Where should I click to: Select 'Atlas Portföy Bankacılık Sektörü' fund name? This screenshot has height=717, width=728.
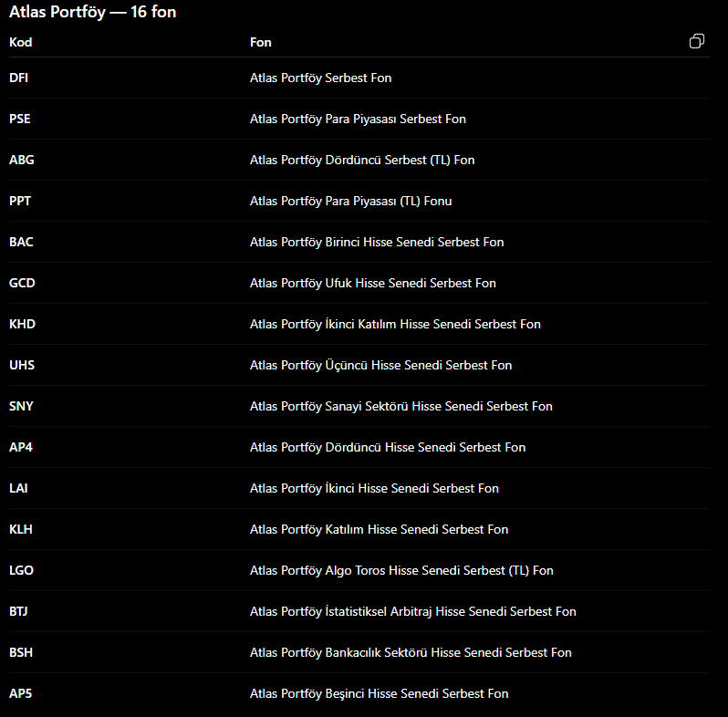[411, 653]
